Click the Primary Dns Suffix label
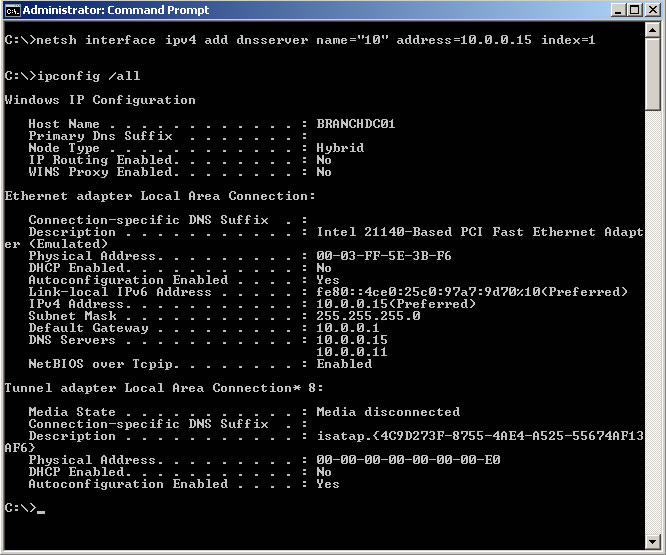This screenshot has height=555, width=666. point(100,136)
